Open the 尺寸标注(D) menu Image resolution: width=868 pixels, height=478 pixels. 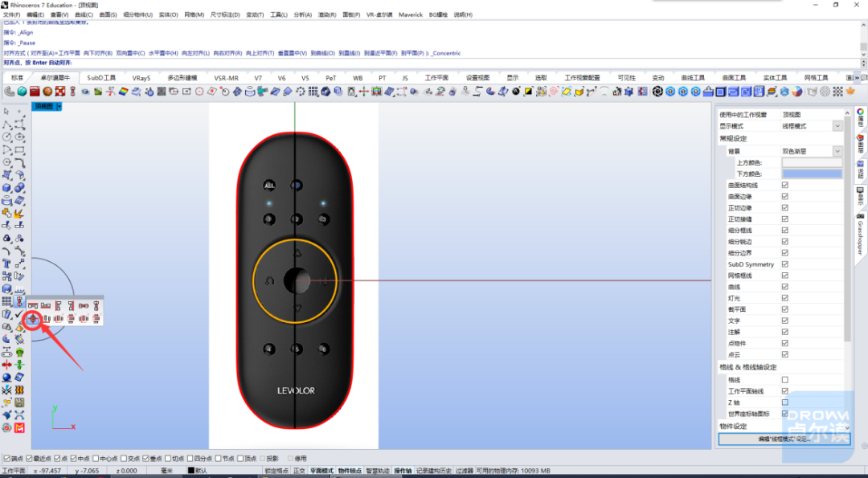[x=225, y=15]
